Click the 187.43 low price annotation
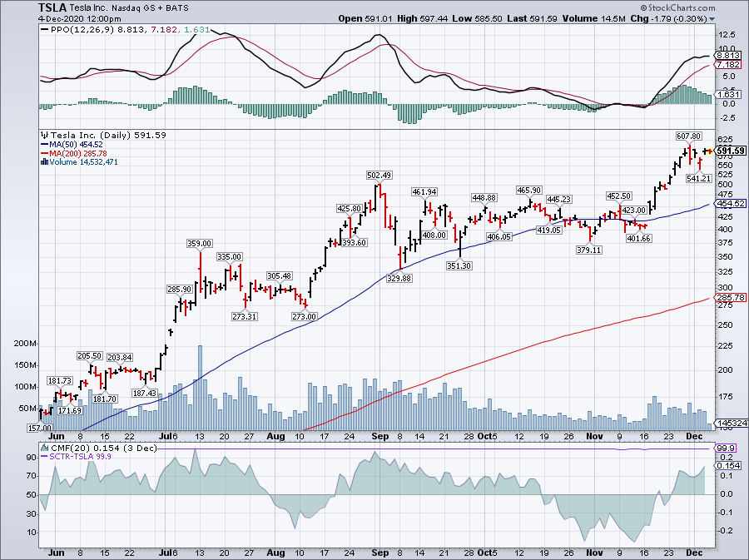Screen dimensions: 749x560 pos(144,393)
